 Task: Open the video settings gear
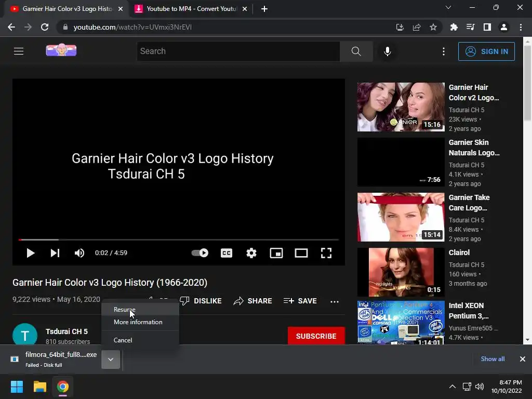[x=251, y=253]
